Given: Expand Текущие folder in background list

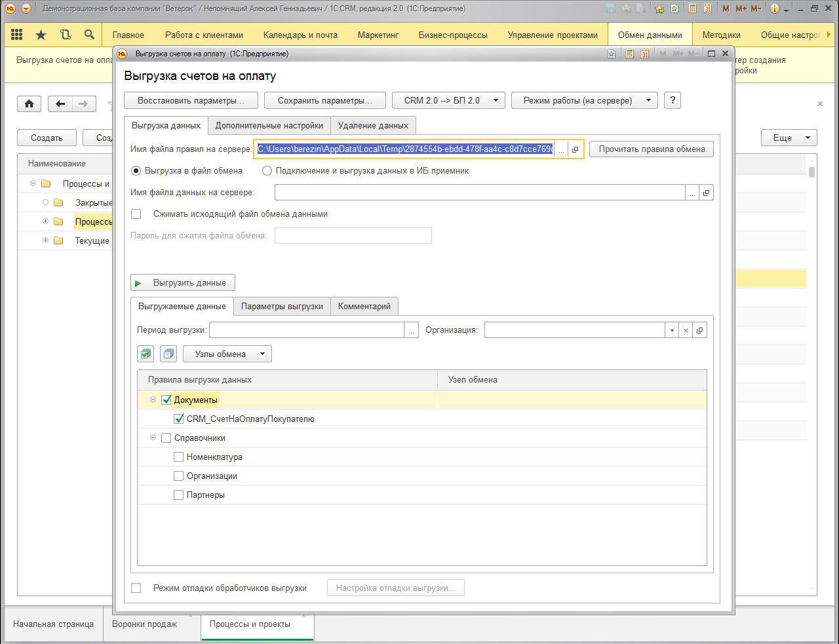Looking at the screenshot, I should [x=45, y=240].
